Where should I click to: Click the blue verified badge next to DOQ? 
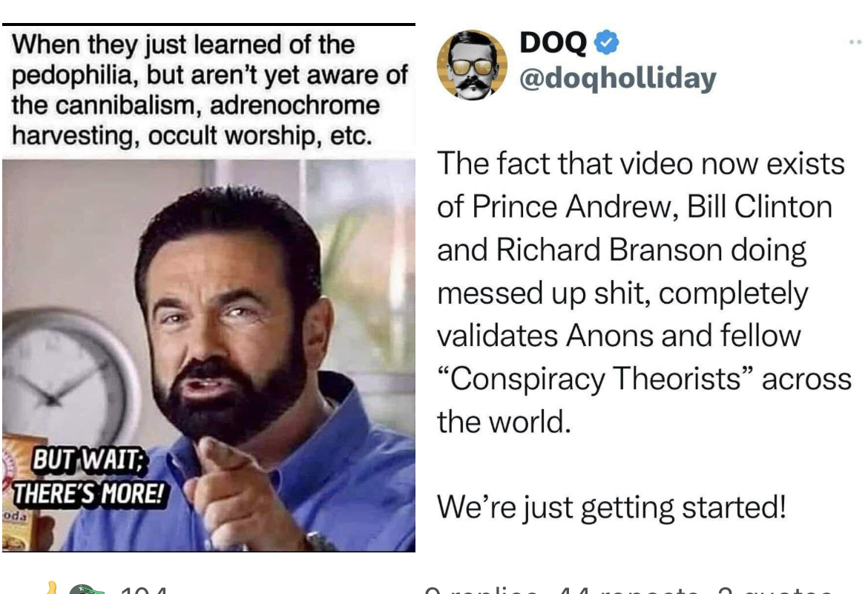tap(606, 42)
